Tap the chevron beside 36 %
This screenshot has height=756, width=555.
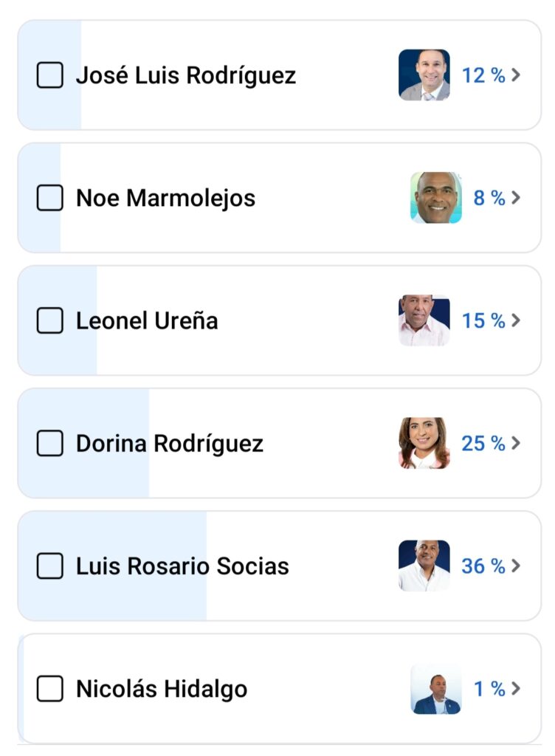coord(516,566)
